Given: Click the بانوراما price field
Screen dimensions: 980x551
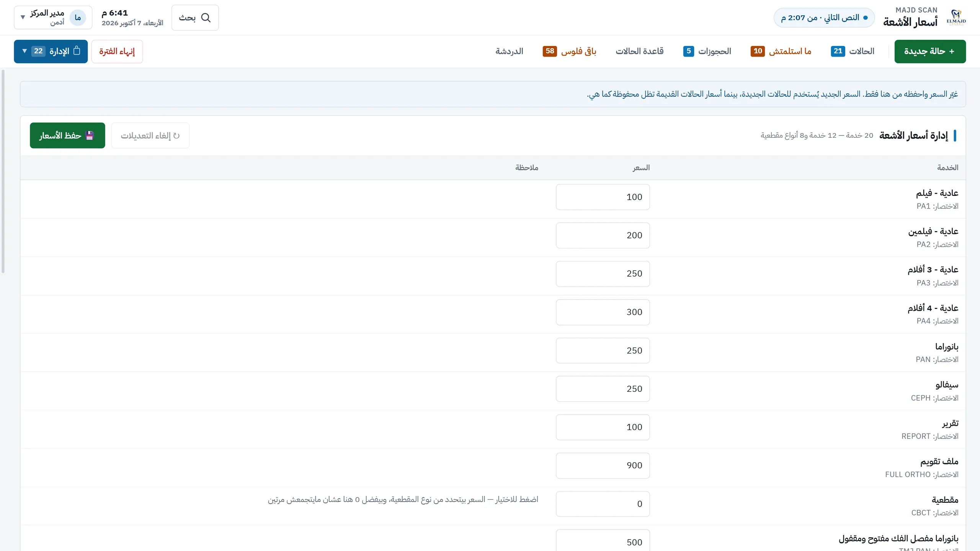Looking at the screenshot, I should coord(603,350).
